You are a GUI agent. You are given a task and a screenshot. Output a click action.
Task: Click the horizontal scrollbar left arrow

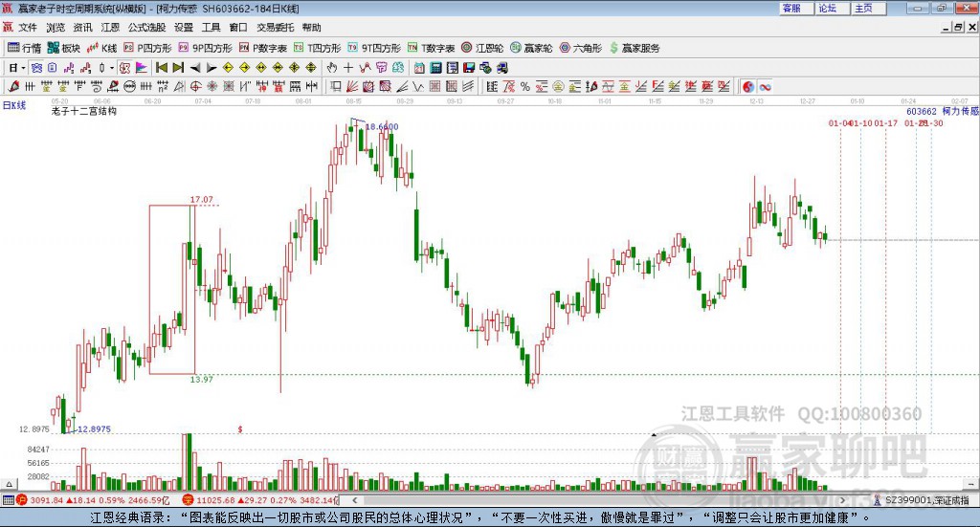click(354, 500)
